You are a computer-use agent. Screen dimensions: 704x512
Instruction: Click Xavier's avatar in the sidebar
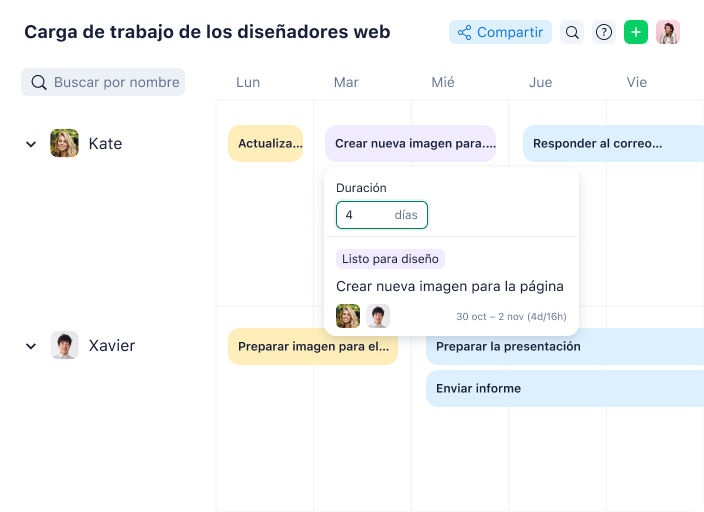click(64, 345)
